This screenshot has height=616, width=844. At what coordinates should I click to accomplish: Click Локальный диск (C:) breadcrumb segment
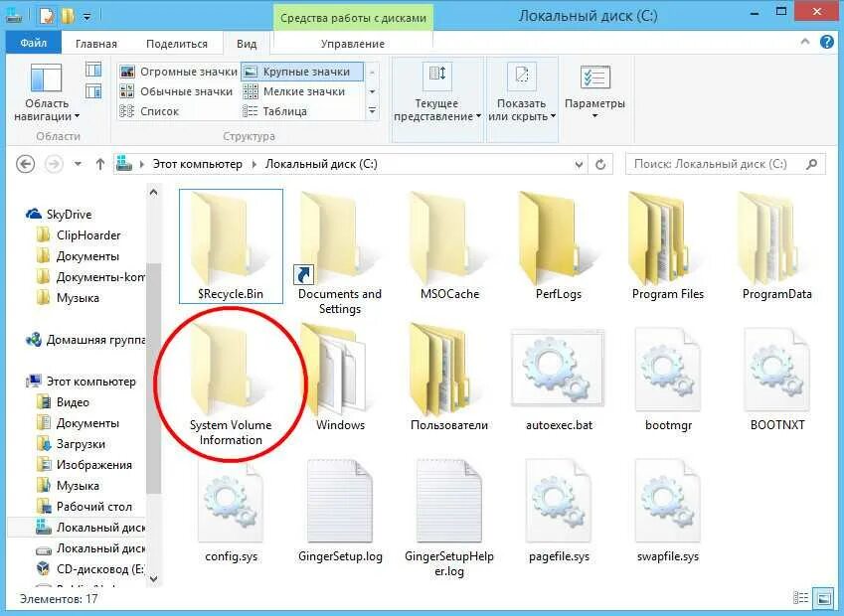[x=321, y=164]
